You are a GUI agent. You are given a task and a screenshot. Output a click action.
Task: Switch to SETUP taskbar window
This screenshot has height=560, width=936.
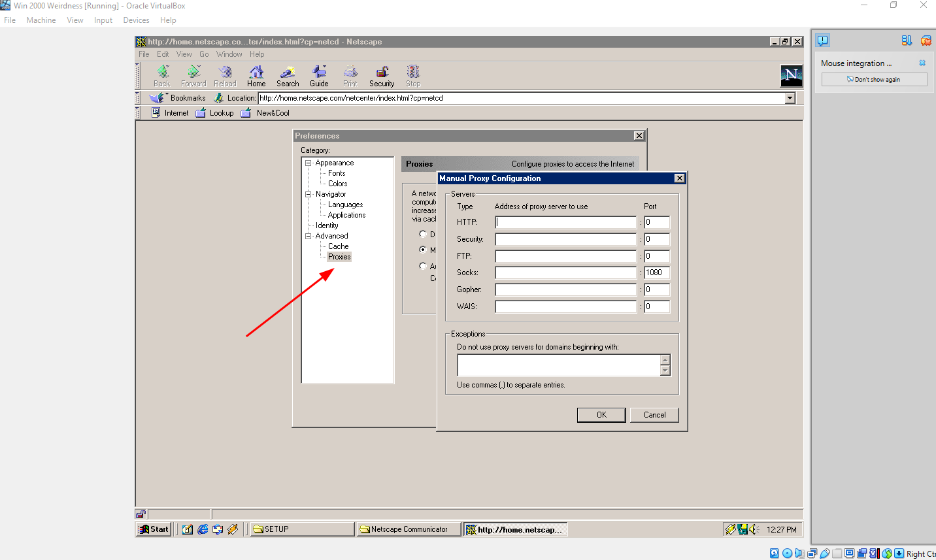coord(303,529)
